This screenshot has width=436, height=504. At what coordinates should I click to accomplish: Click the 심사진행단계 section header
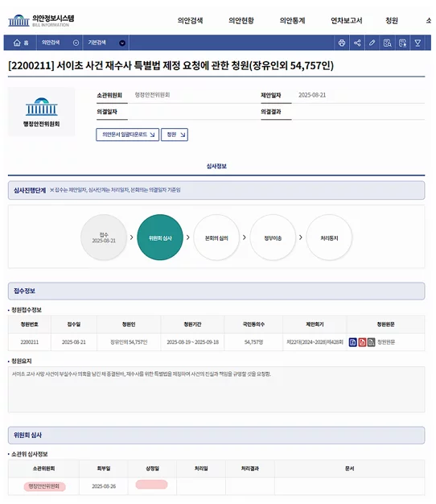click(216, 190)
